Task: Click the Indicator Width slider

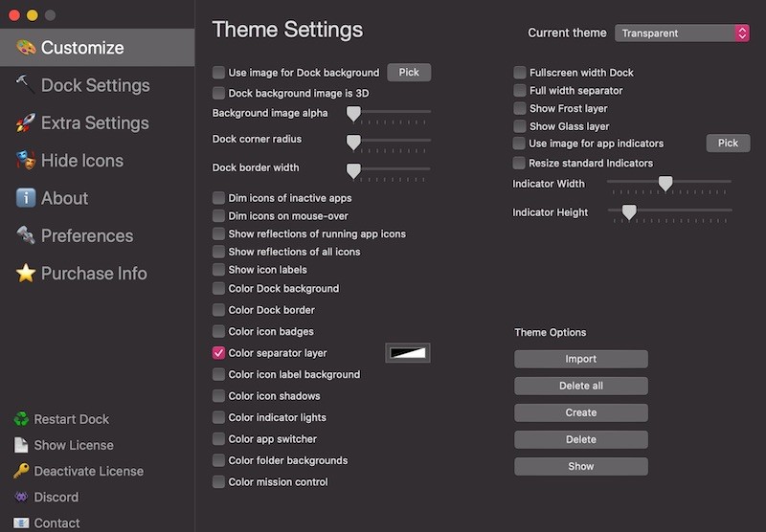Action: tap(668, 184)
